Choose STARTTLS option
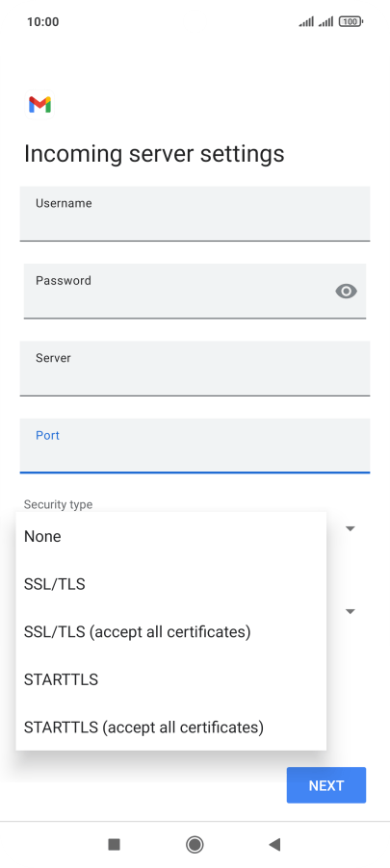The image size is (390, 868). [x=171, y=679]
